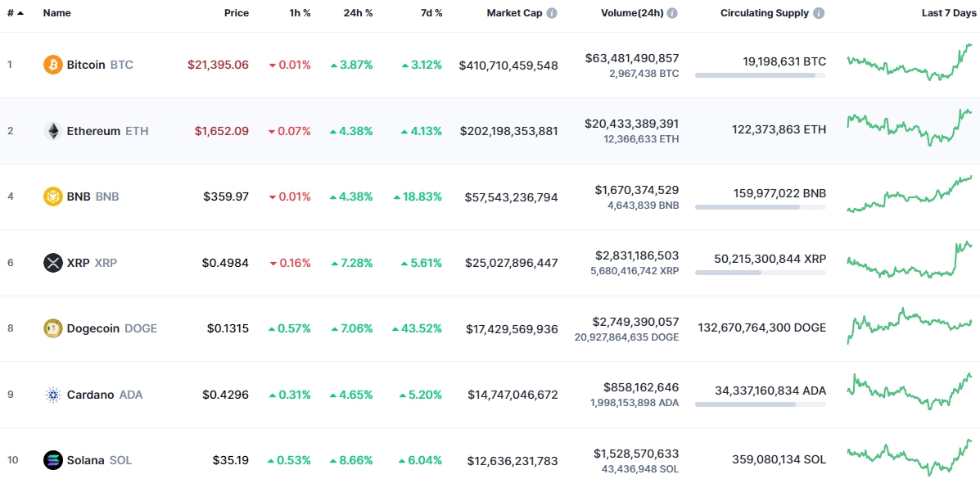Click the Ethereum diamond logo icon

53,131
